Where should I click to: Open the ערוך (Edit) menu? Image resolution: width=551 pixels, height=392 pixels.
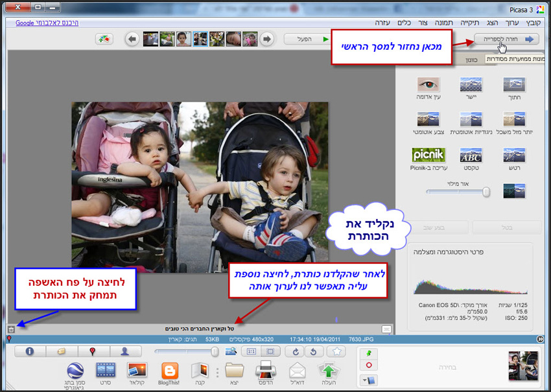click(x=512, y=23)
